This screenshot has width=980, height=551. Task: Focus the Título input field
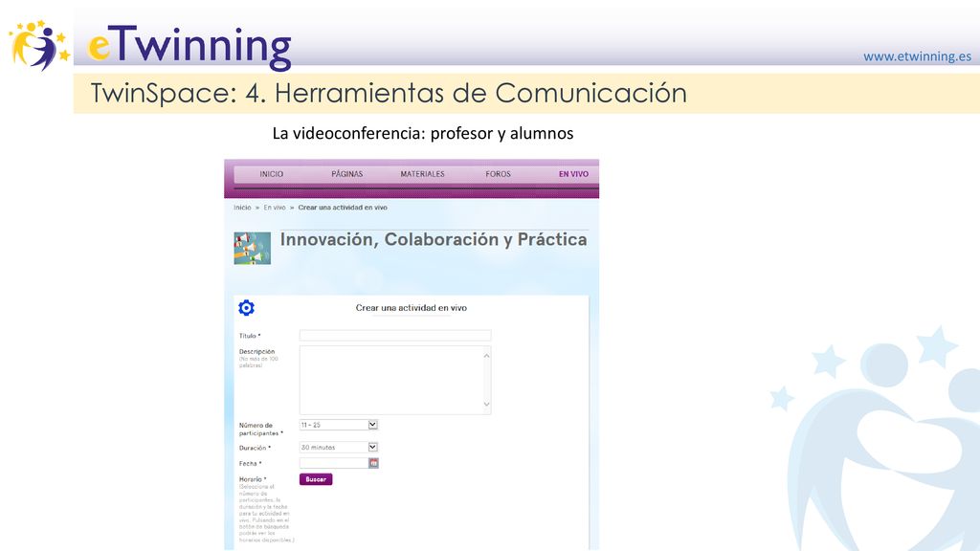pyautogui.click(x=395, y=336)
